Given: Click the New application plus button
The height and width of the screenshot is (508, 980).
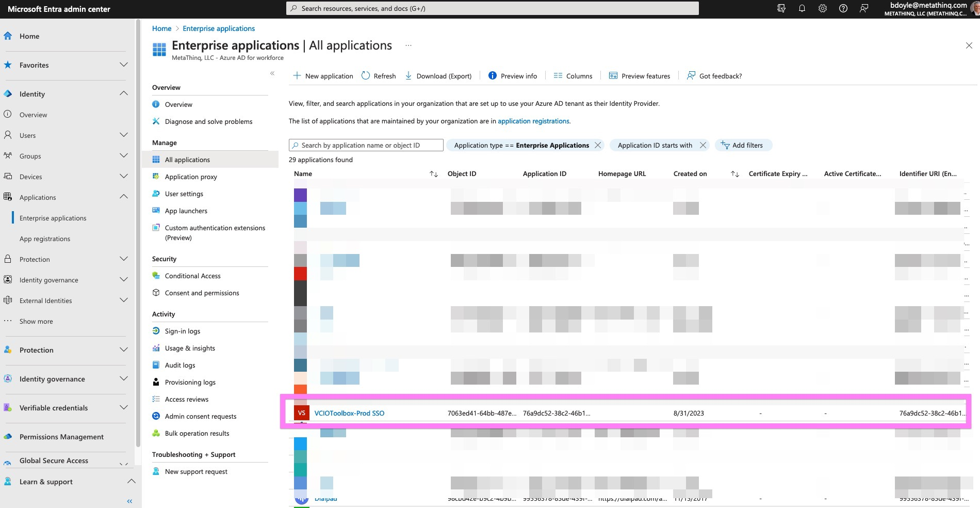Looking at the screenshot, I should (323, 76).
